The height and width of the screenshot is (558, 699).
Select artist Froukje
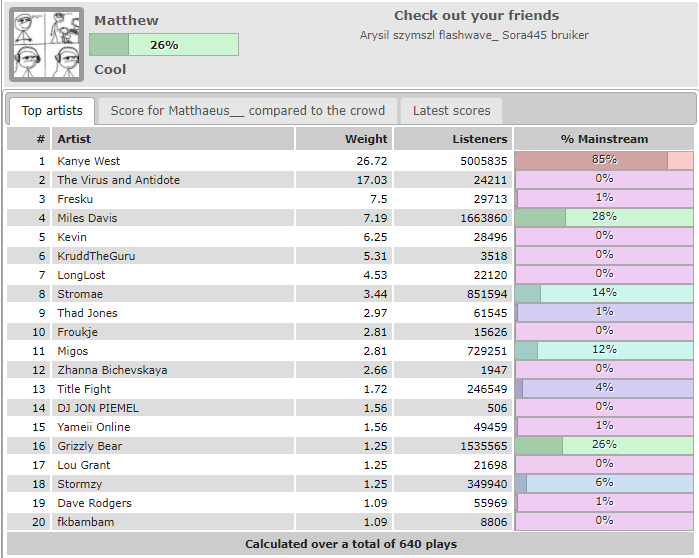coord(77,332)
